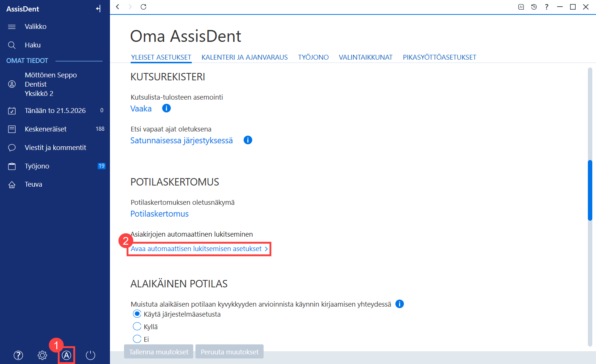596x364 pixels.
Task: Click the Keskeneräiset count 188
Action: click(x=100, y=129)
